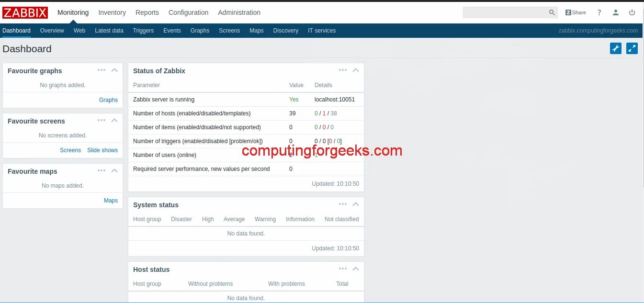Collapse the Status of Zabbix widget
Image resolution: width=644 pixels, height=303 pixels.
pyautogui.click(x=356, y=70)
